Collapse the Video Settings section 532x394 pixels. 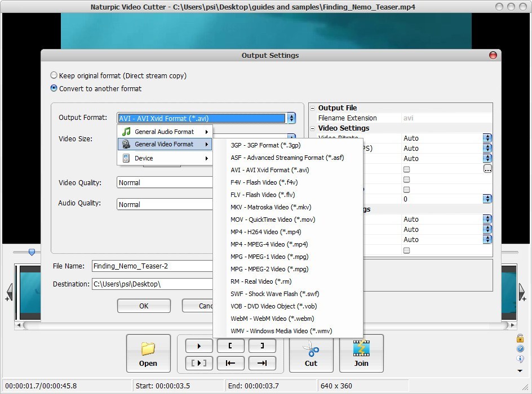click(312, 128)
